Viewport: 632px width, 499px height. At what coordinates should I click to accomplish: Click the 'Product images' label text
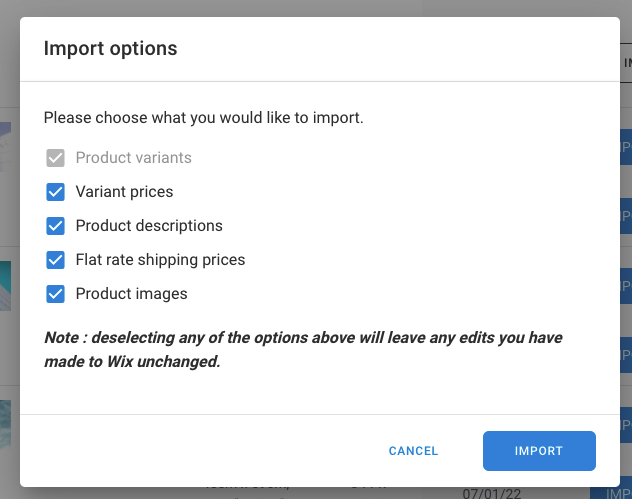(131, 294)
